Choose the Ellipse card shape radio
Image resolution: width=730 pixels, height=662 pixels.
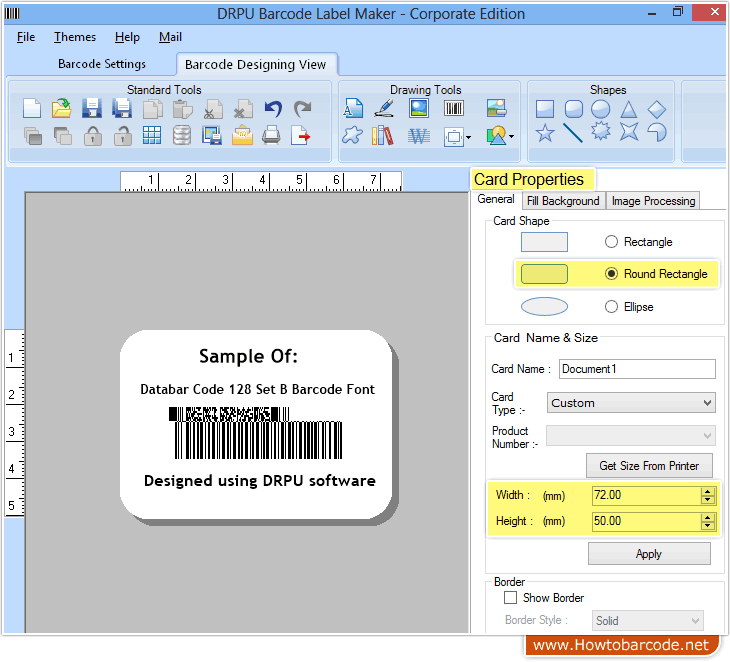pos(611,307)
